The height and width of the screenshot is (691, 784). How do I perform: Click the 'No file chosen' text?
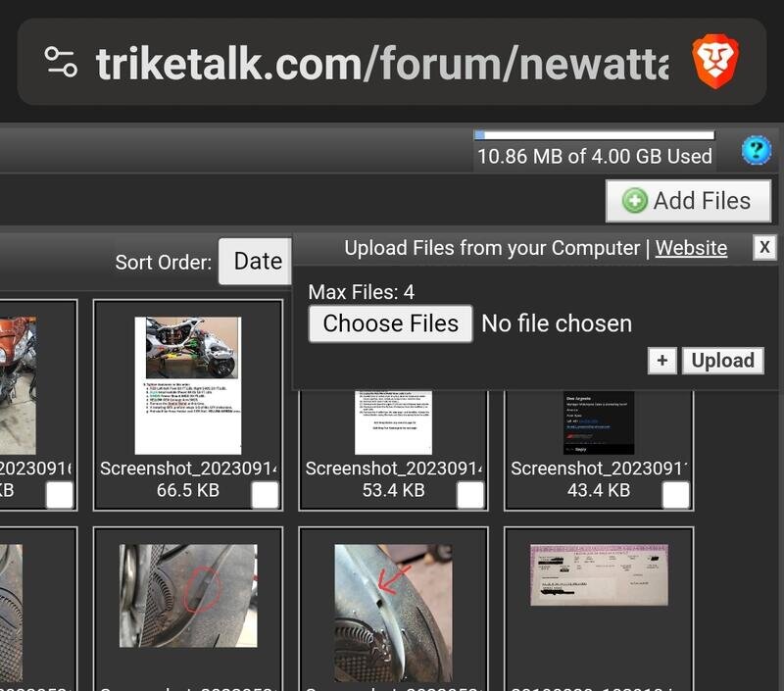pyautogui.click(x=557, y=323)
